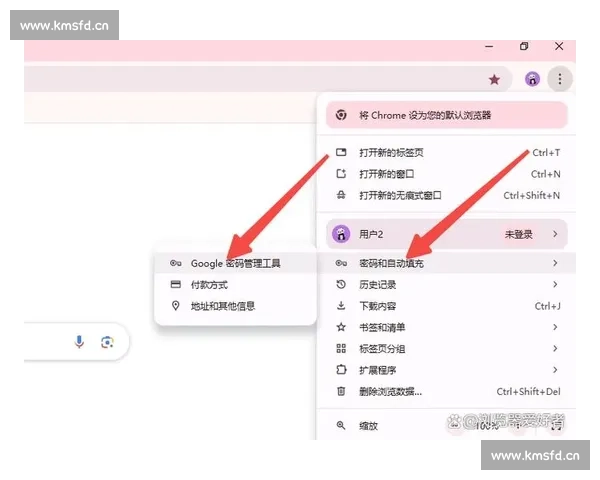Click the Ctrl+Shift+N shortcut text

pos(532,196)
